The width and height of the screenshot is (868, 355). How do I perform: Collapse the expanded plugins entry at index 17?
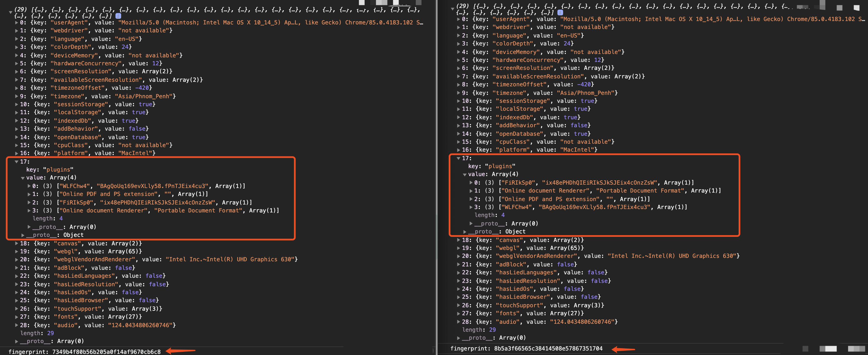[16, 161]
